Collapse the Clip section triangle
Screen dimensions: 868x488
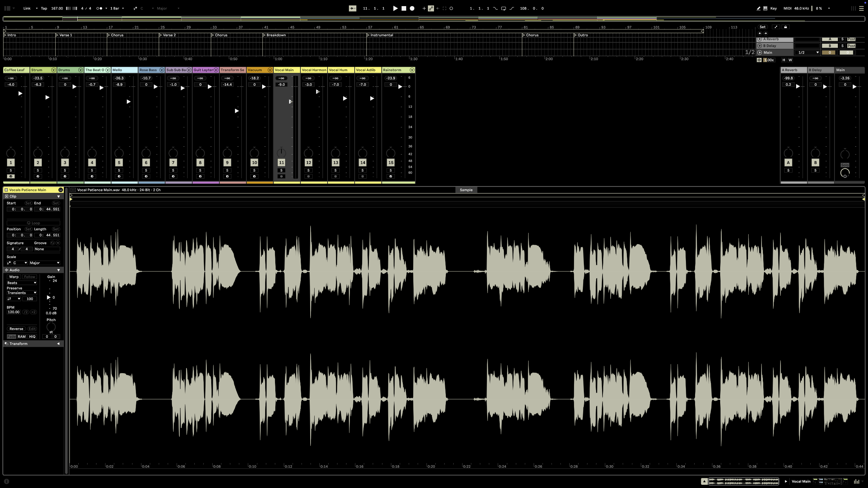(x=58, y=197)
